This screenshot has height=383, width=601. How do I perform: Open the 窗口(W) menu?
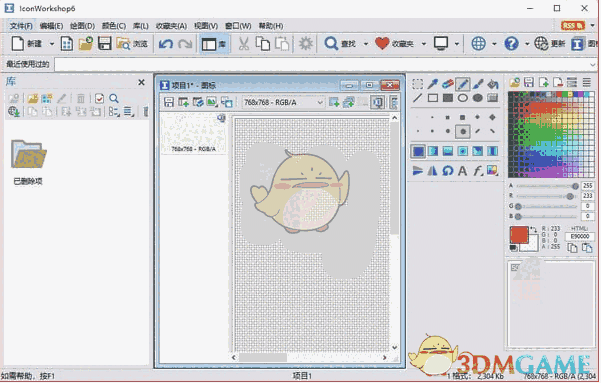tap(238, 26)
